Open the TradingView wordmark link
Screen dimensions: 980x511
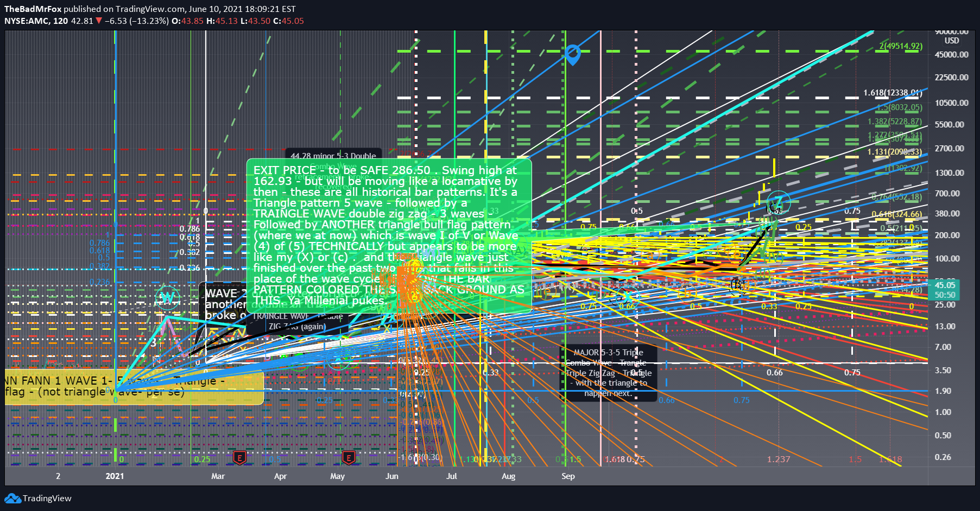click(47, 498)
